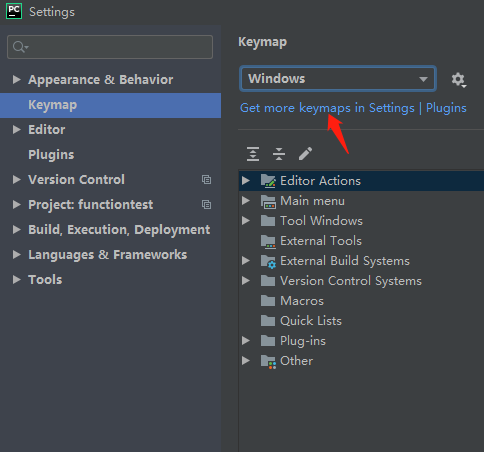Expand the Appearance & Behavior section arrow

(x=16, y=79)
